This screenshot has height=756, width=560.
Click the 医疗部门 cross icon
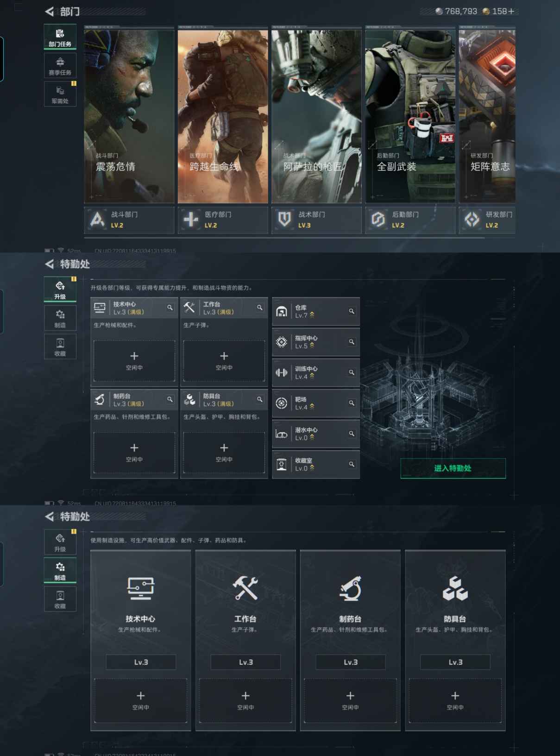click(x=191, y=220)
